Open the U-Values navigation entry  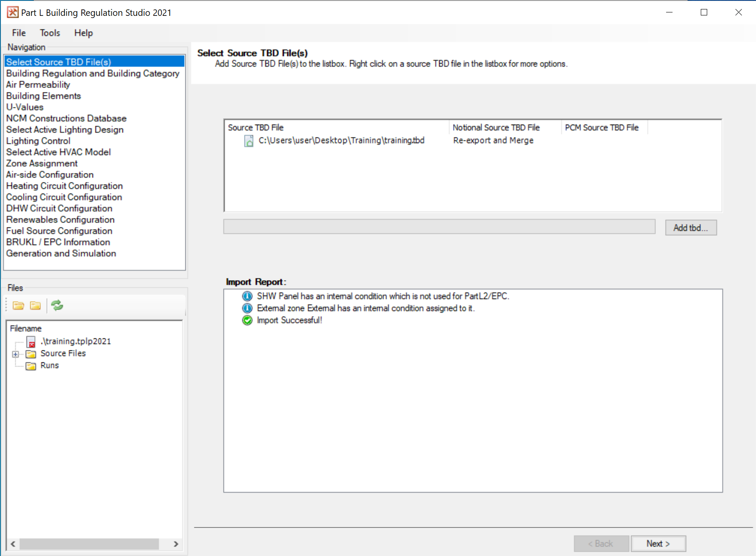pyautogui.click(x=25, y=107)
